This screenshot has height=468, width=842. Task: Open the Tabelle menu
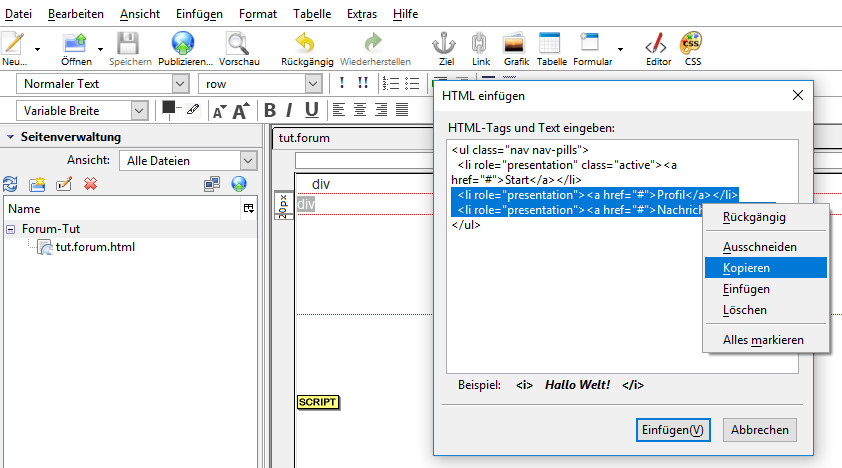coord(312,14)
